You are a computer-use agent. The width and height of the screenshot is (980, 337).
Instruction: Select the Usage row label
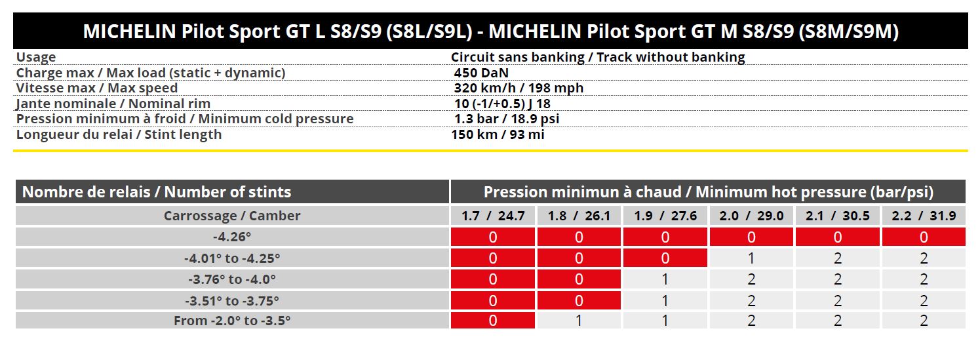coord(36,57)
